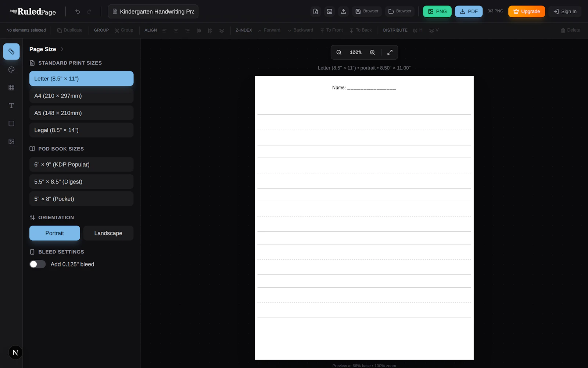
Task: Click the open from Browser button
Action: [x=400, y=11]
